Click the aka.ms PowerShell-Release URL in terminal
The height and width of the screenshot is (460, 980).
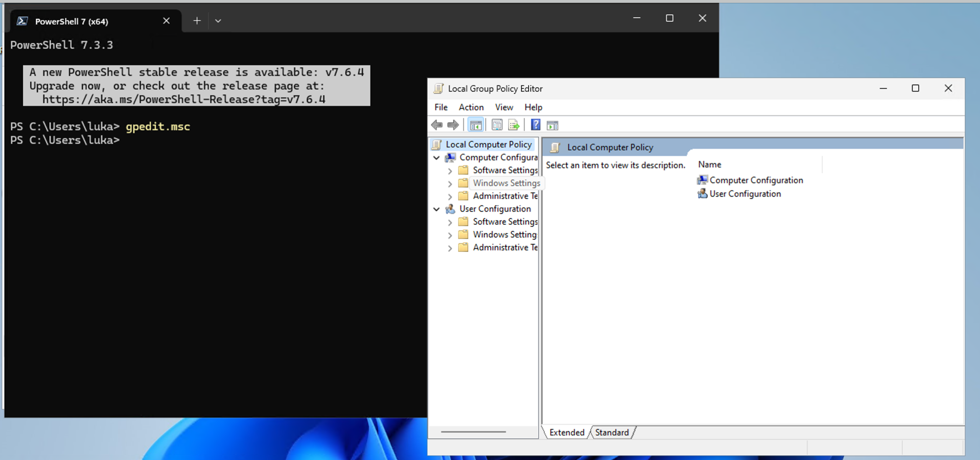click(x=184, y=99)
